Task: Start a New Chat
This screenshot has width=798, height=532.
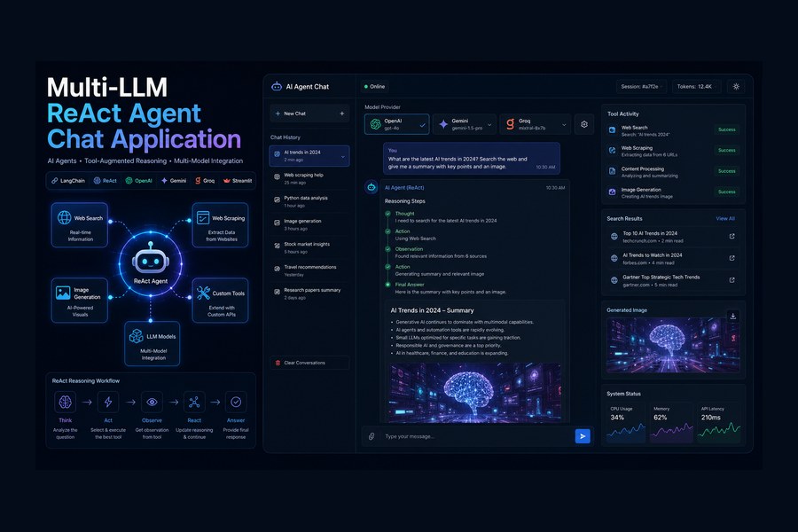Action: tap(309, 113)
